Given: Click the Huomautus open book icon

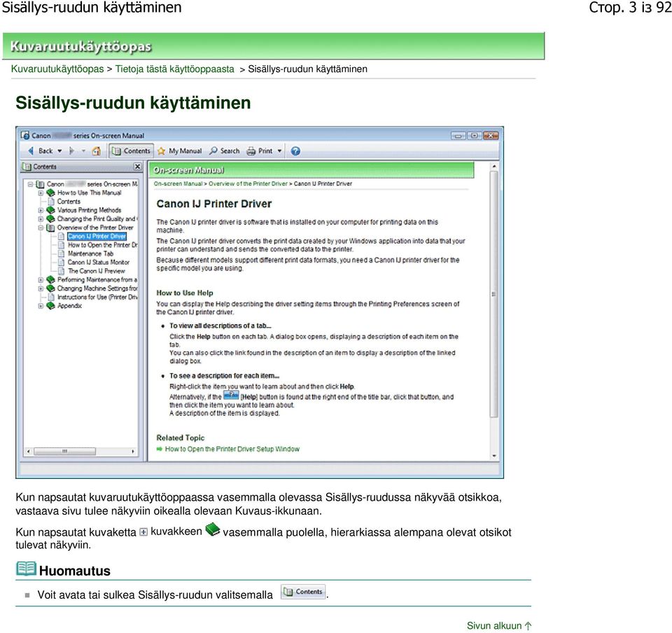Looking at the screenshot, I should tap(26, 569).
